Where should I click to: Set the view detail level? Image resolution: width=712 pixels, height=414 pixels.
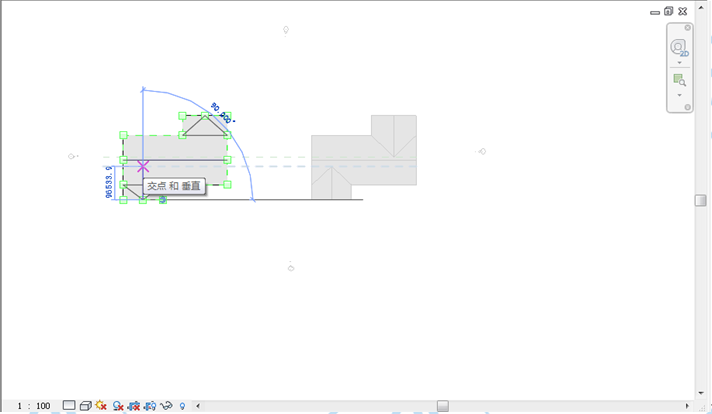coord(69,406)
